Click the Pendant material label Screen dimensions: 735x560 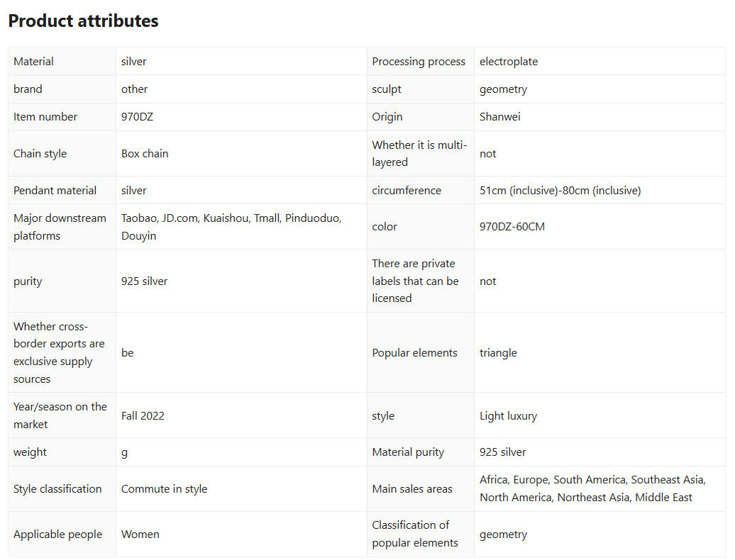pos(55,191)
